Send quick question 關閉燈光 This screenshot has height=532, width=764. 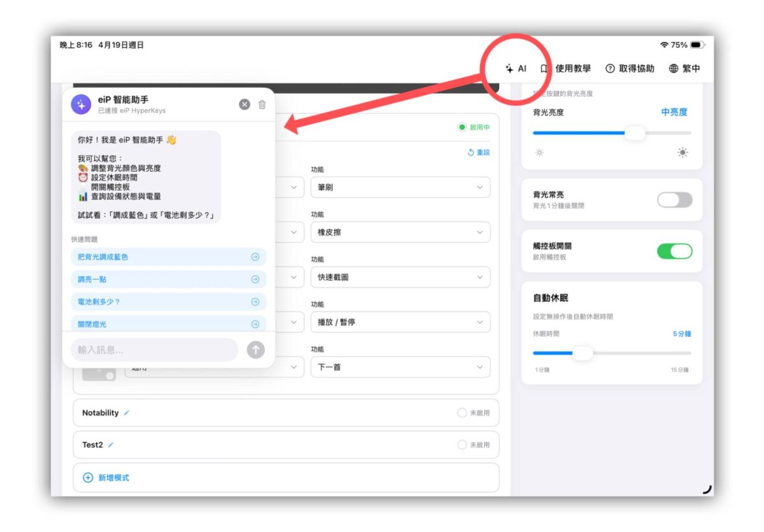coord(169,323)
